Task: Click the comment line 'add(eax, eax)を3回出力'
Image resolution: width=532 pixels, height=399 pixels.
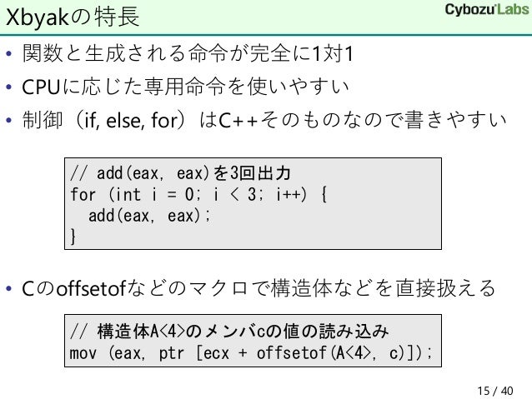Action: point(180,173)
